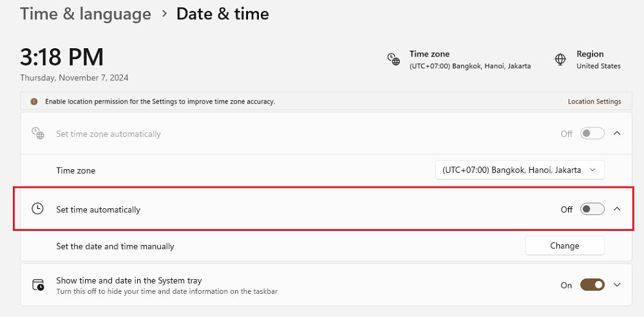Click the calendar-clock icon for System tray setting

click(38, 285)
